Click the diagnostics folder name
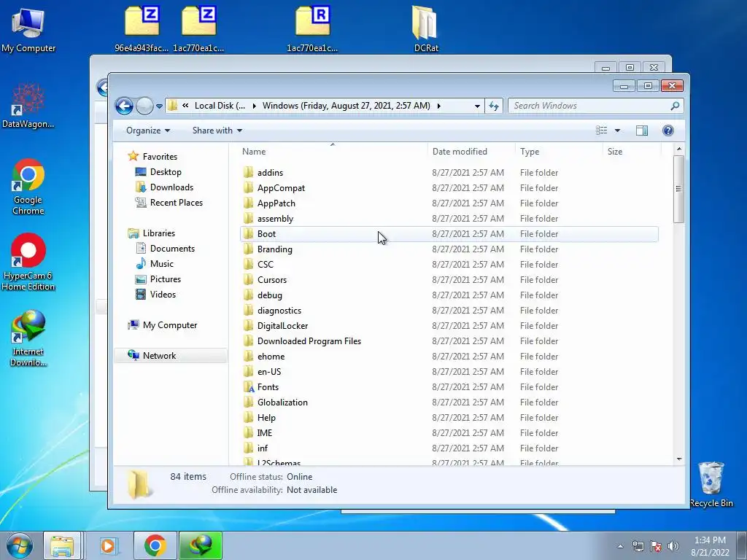This screenshot has height=560, width=747. pyautogui.click(x=279, y=310)
